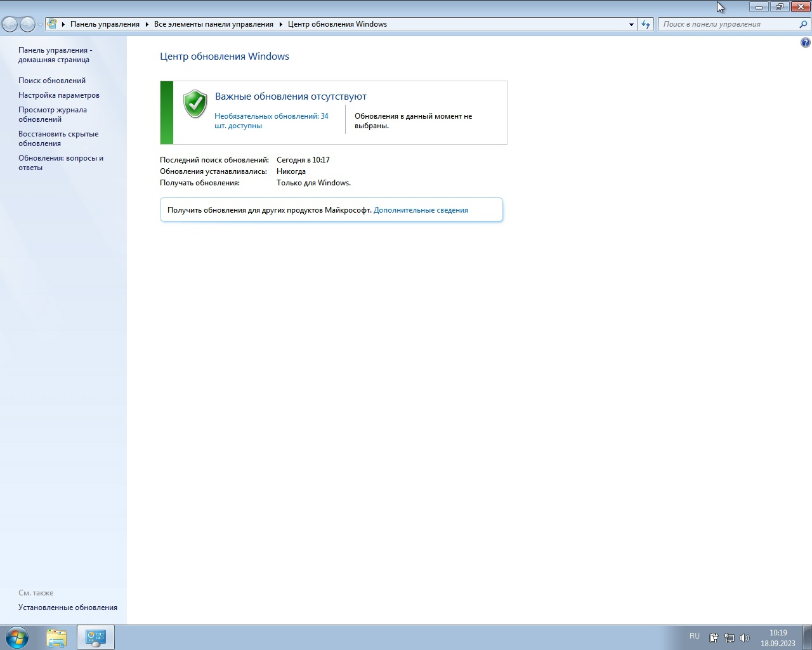The height and width of the screenshot is (650, 812).
Task: Open Windows Explorer from the taskbar
Action: [56, 637]
